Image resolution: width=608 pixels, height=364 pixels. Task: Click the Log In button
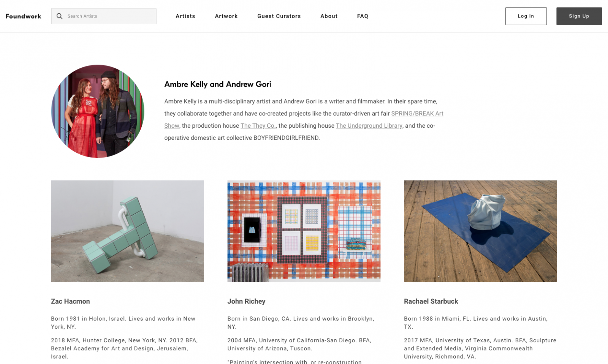point(526,16)
